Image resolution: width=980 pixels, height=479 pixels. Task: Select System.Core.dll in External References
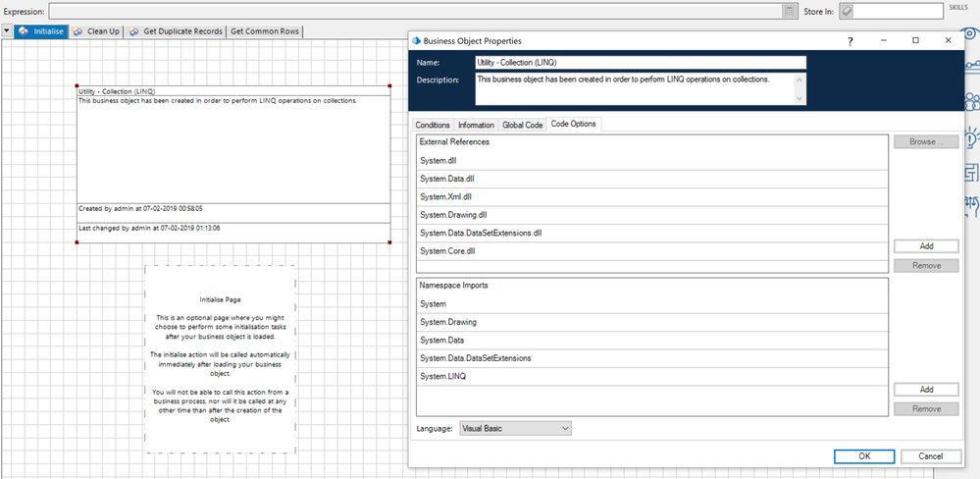point(447,251)
